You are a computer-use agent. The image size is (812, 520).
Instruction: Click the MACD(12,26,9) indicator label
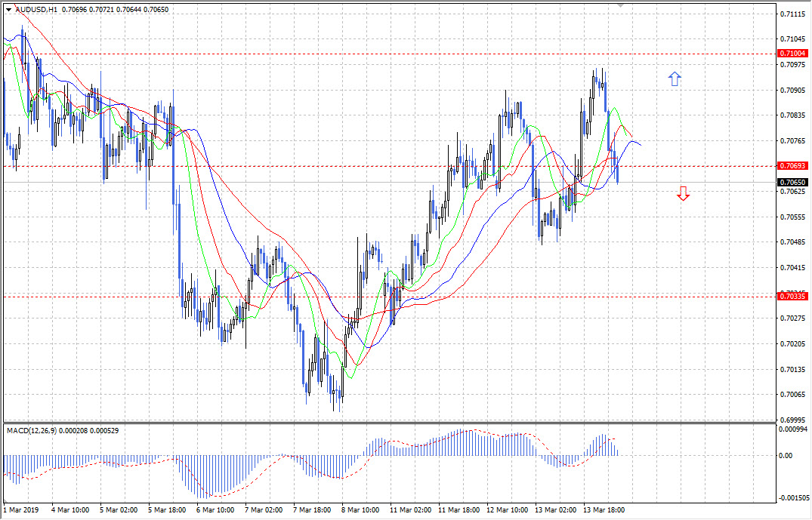pos(31,430)
